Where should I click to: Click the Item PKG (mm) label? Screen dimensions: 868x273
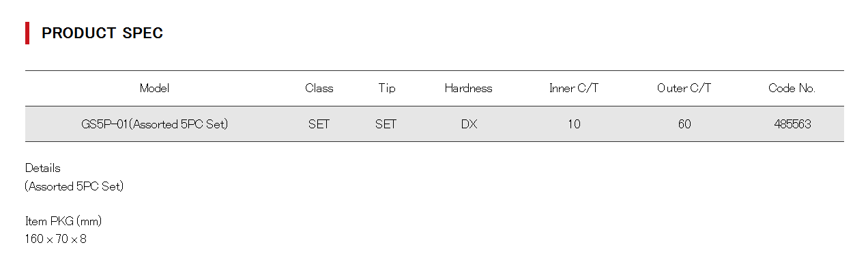(x=63, y=221)
